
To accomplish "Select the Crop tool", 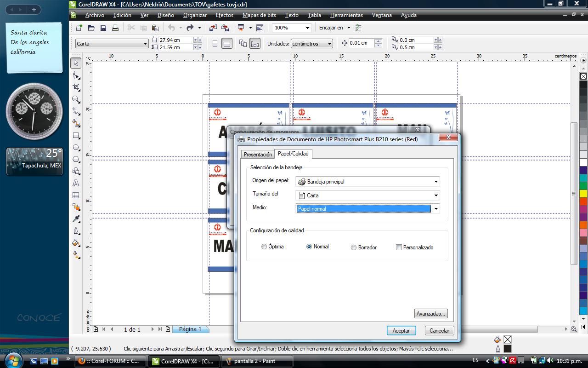I will coord(76,87).
